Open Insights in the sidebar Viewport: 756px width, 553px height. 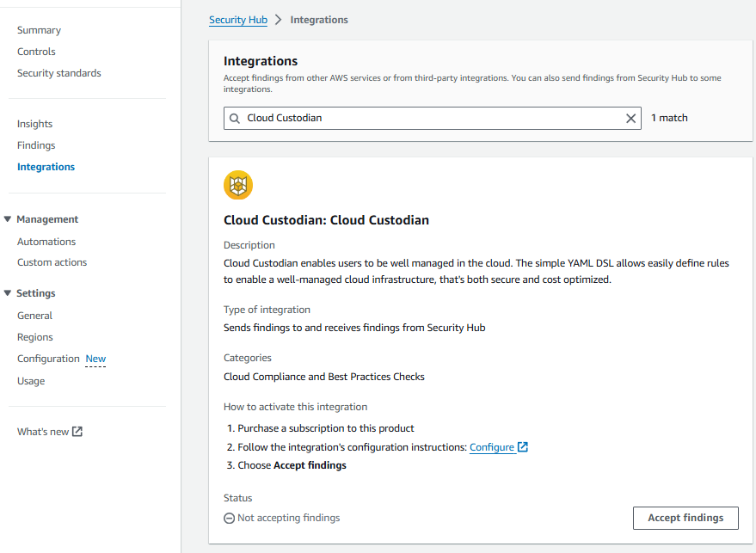[x=34, y=124]
